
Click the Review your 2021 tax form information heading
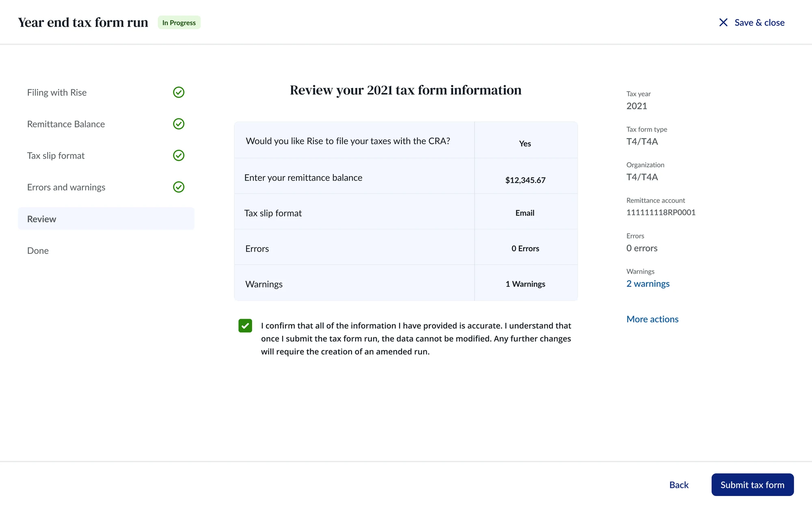[x=406, y=90]
